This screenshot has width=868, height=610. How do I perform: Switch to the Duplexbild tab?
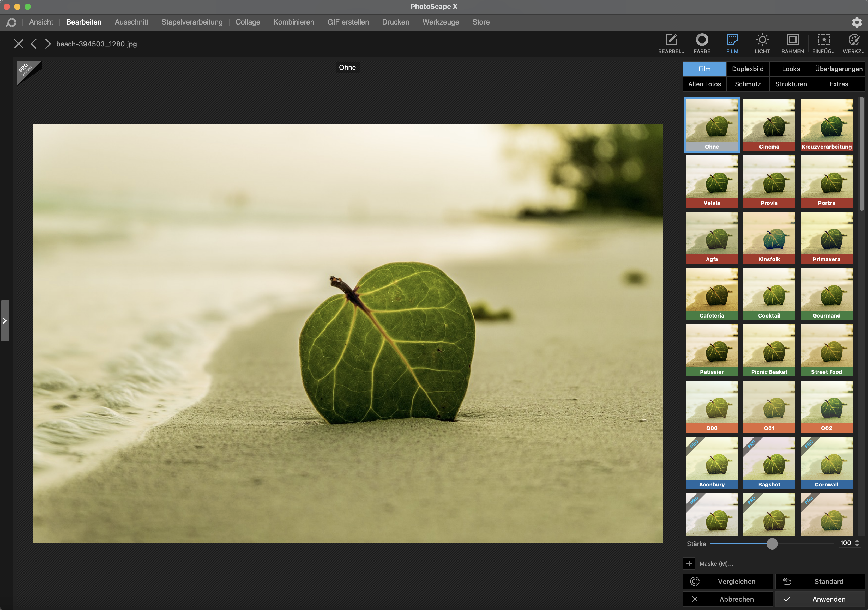(747, 68)
